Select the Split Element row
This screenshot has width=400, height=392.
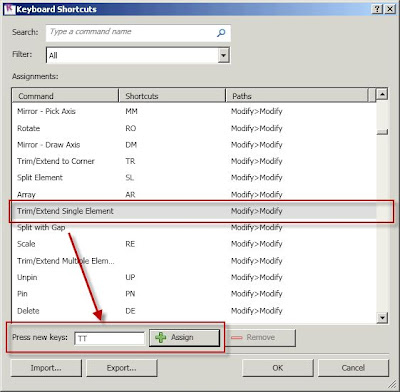coord(194,178)
